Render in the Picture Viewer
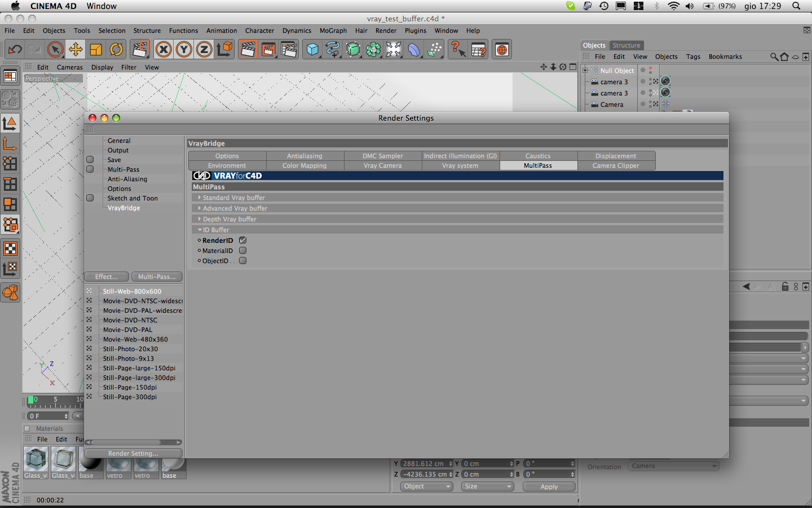 coord(268,50)
